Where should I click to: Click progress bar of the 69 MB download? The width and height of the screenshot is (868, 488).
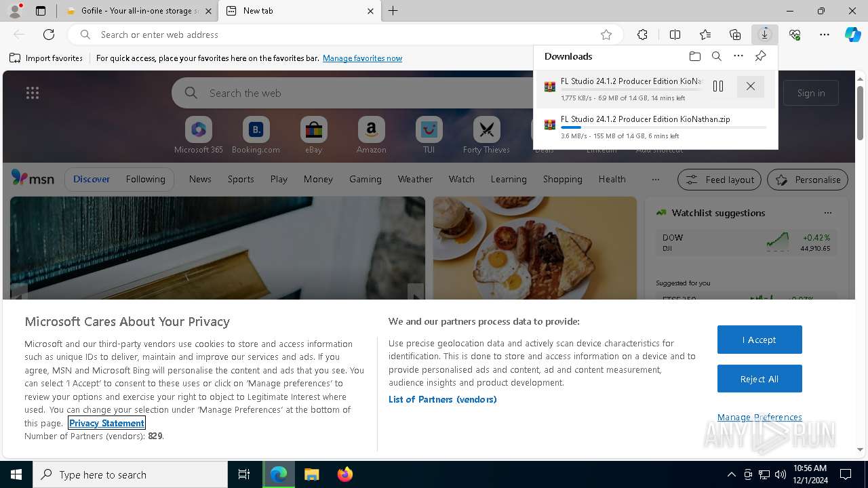pyautogui.click(x=631, y=89)
